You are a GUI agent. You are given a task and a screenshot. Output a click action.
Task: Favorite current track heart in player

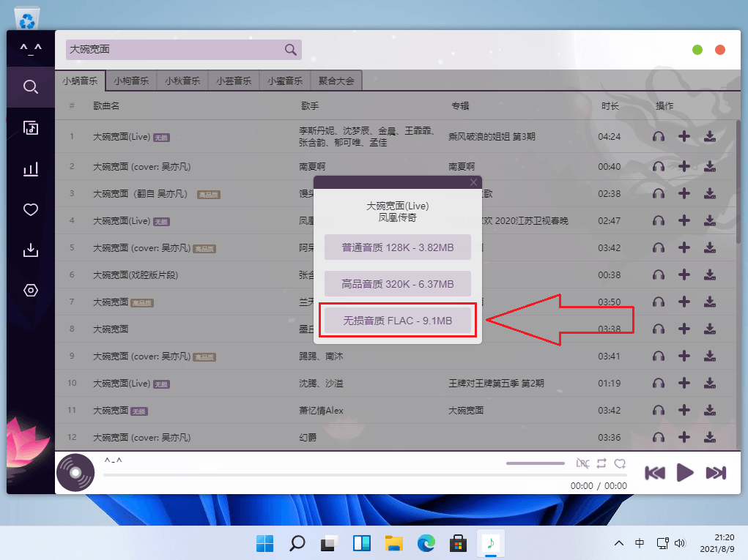(x=620, y=463)
